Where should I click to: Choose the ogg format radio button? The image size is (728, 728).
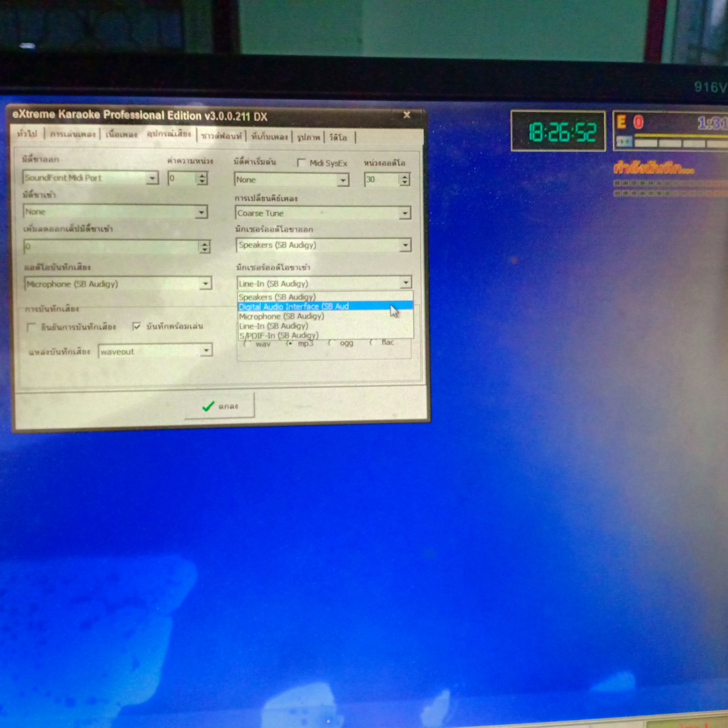pos(332,343)
